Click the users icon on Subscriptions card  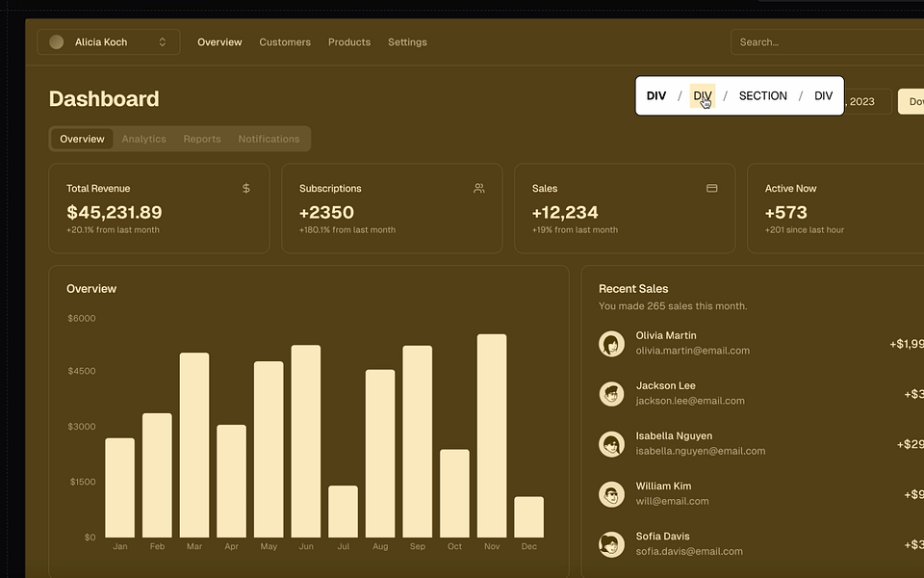tap(479, 188)
